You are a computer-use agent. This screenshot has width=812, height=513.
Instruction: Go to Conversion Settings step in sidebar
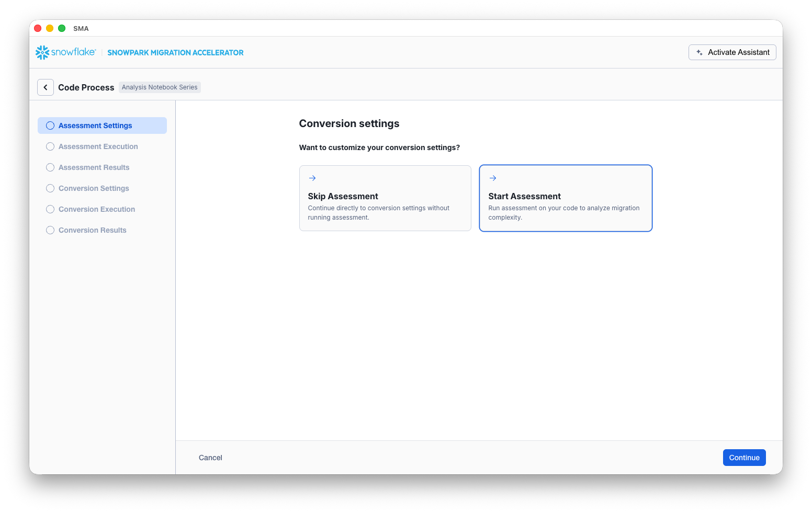94,188
